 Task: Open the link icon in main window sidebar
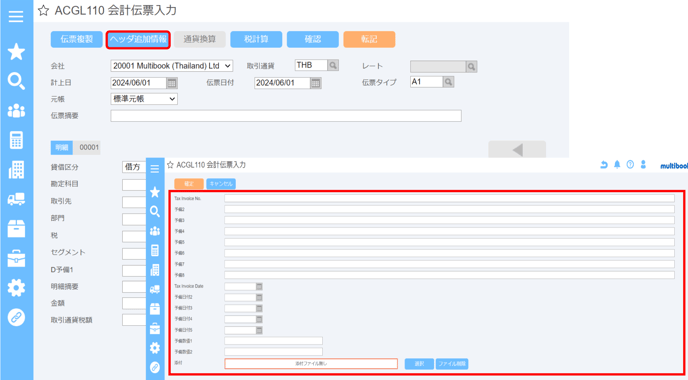click(16, 317)
